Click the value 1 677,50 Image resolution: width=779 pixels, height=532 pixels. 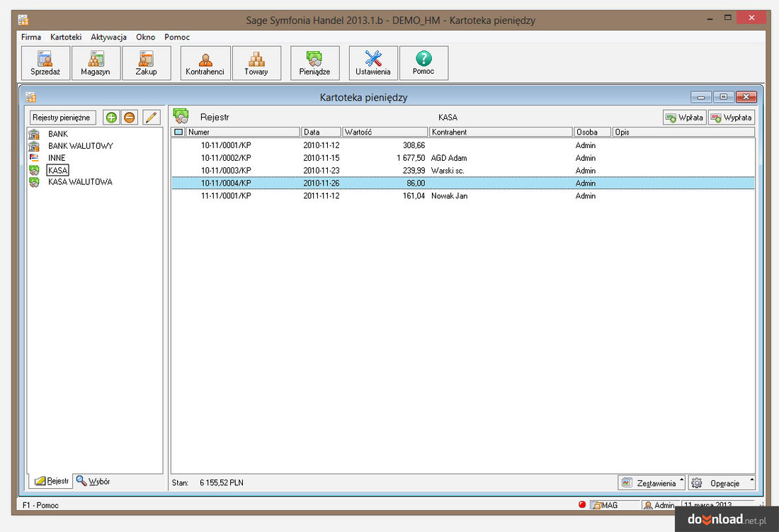(411, 158)
